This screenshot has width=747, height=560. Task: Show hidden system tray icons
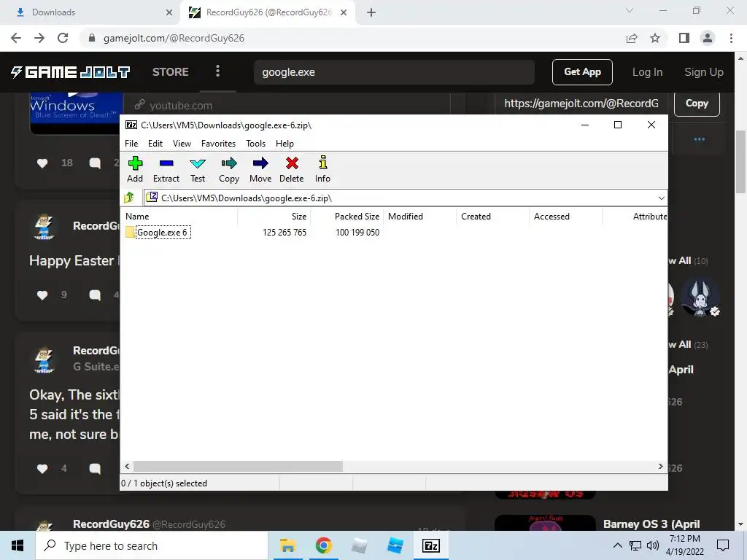tap(617, 545)
